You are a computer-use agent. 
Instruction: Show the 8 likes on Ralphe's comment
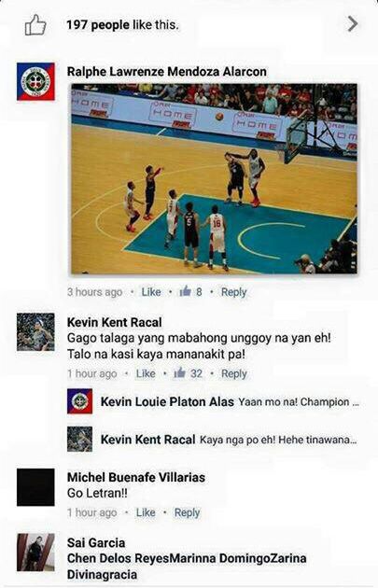191,291
